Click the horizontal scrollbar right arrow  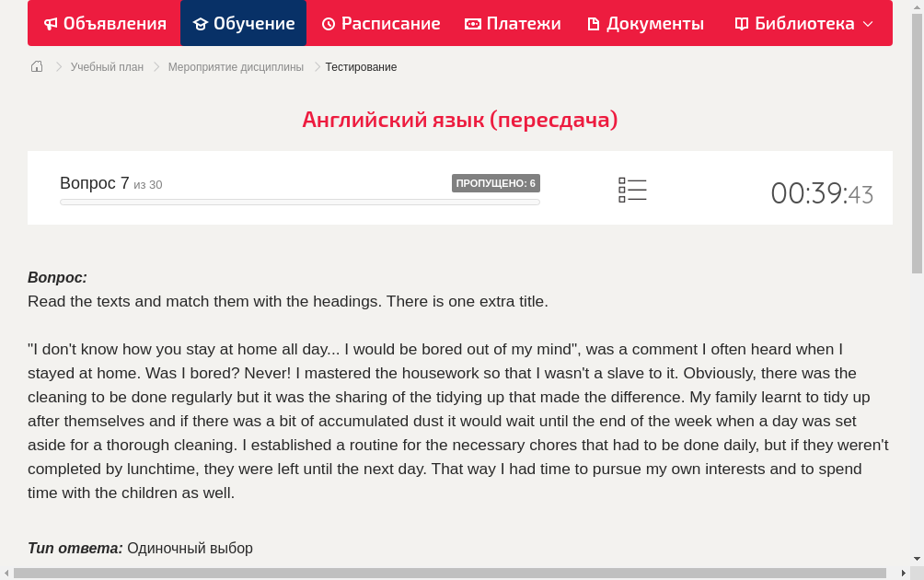904,573
